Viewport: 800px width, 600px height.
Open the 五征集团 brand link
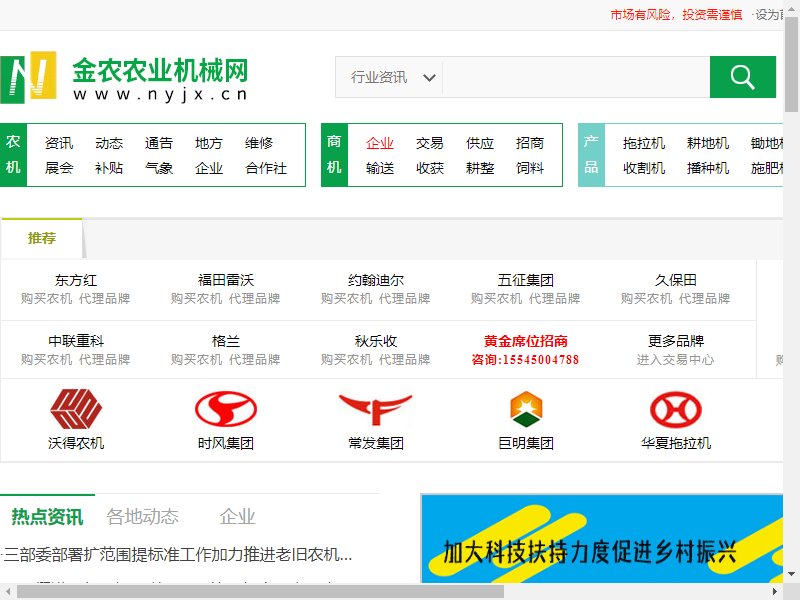coord(526,280)
